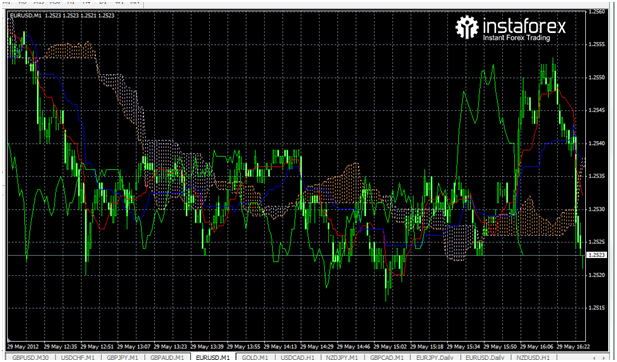Select the GBPJPY,M1 chart tab
This screenshot has width=617, height=362.
click(123, 357)
